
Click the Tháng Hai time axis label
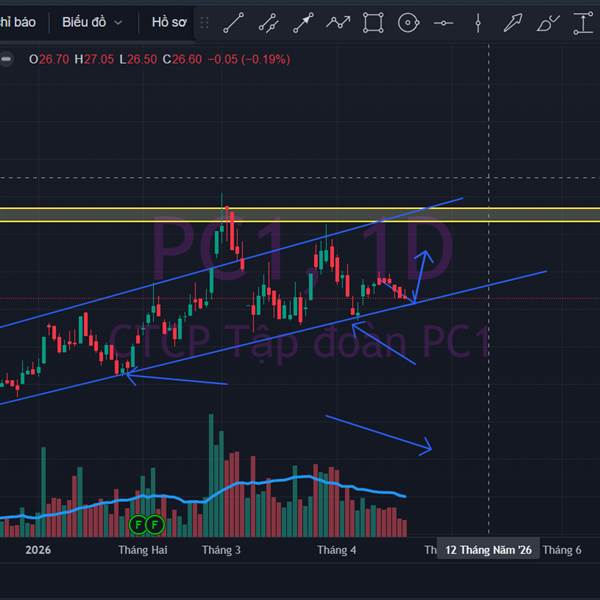143,550
